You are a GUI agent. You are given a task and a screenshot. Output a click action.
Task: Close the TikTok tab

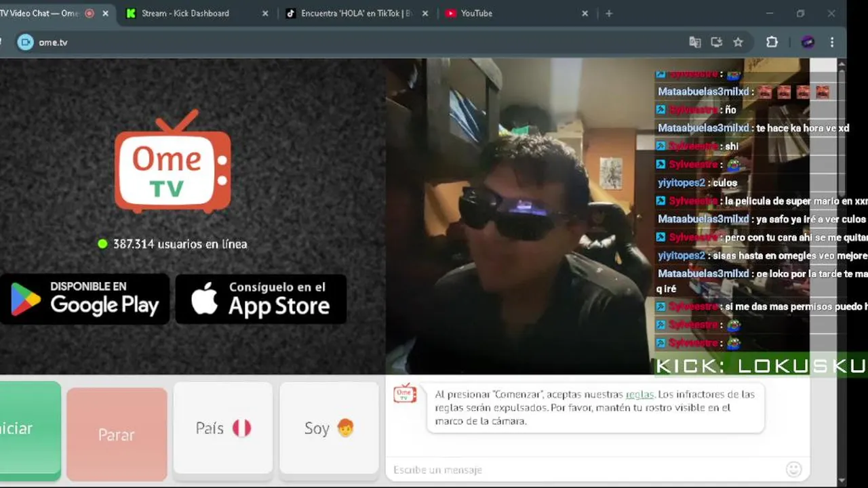point(425,13)
